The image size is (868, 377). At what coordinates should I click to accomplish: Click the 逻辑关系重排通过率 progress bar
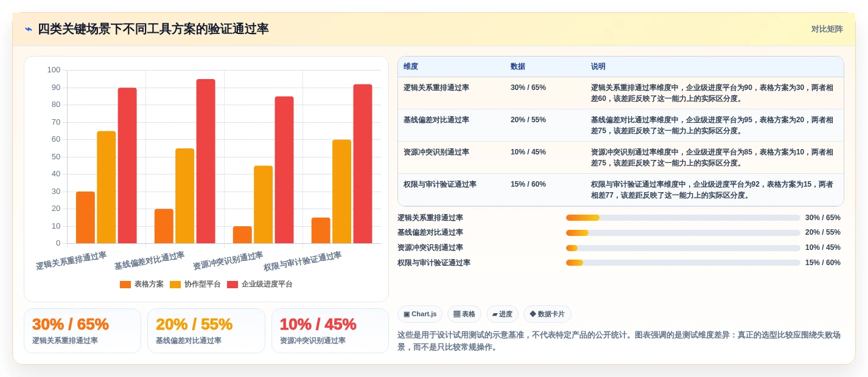pos(683,218)
